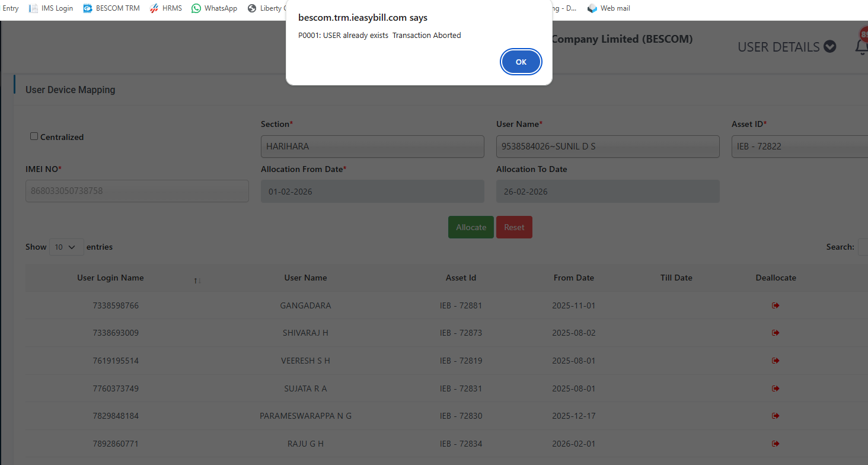Launch the WhatsApp bookmark
The width and height of the screenshot is (868, 465).
click(215, 8)
